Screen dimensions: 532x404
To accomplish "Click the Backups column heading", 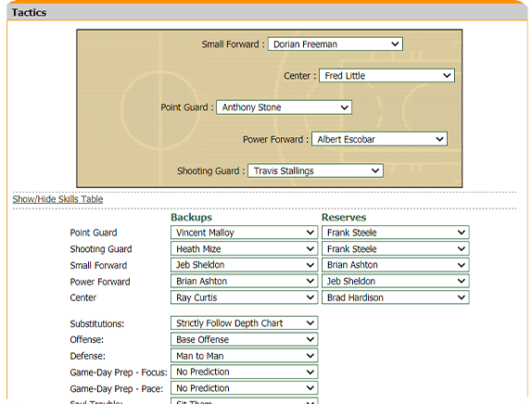I will coord(191,217).
